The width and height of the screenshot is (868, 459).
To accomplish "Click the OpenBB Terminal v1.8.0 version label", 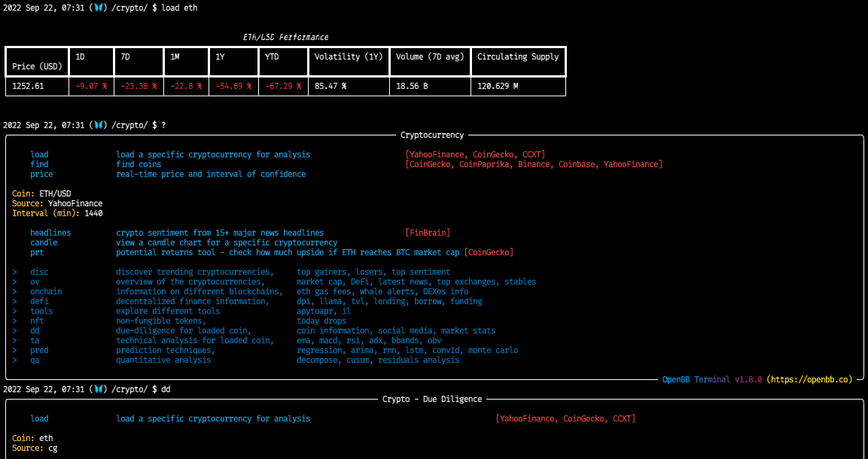I will [x=712, y=379].
